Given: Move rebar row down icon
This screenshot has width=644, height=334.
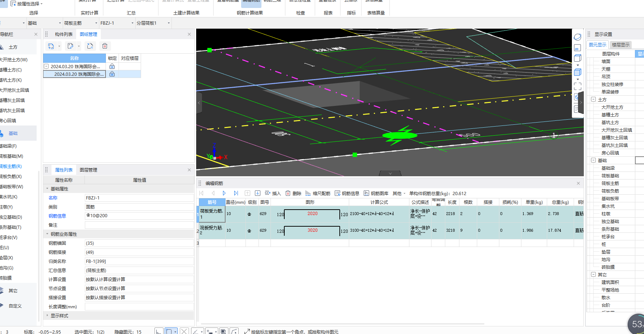Looking at the screenshot, I should click(257, 193).
